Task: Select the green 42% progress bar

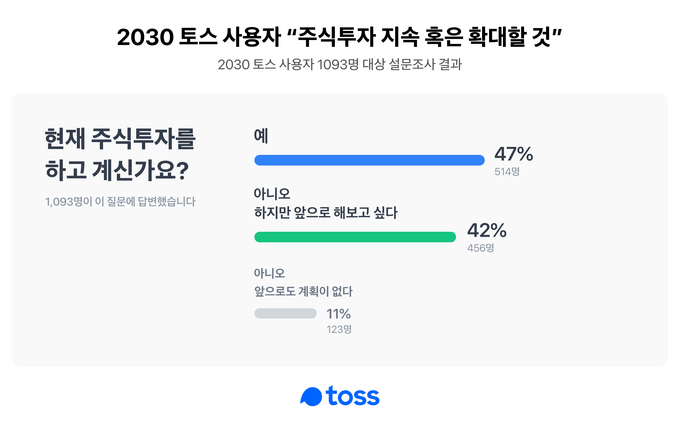Action: click(355, 237)
